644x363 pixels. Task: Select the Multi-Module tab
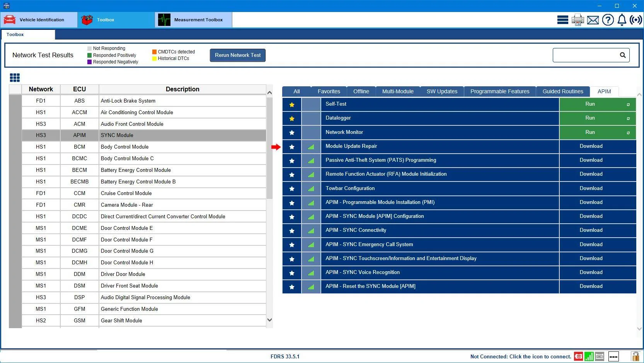pyautogui.click(x=398, y=92)
